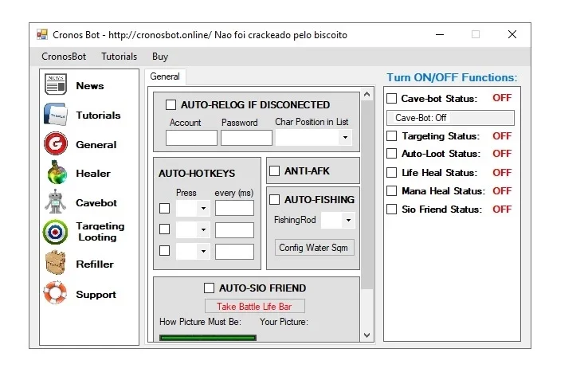Expand first Auto-Hotkeys Press key dropdown
Viewport: 588px width, 380px height.
[193, 208]
